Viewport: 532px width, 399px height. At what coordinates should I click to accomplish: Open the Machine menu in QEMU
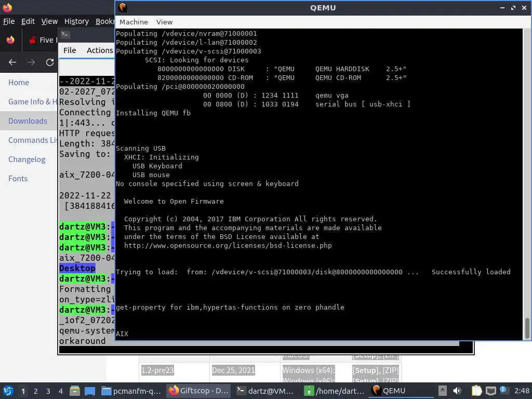coord(134,22)
